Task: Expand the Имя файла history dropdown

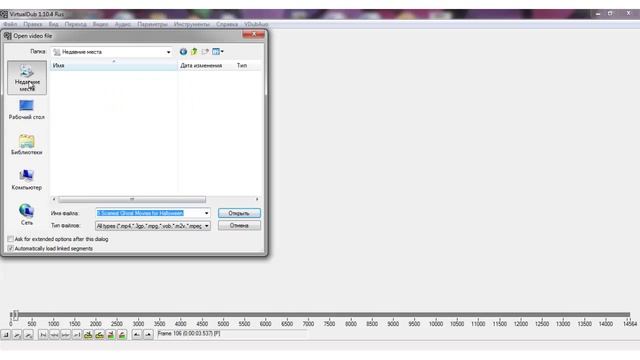Action: coord(207,213)
